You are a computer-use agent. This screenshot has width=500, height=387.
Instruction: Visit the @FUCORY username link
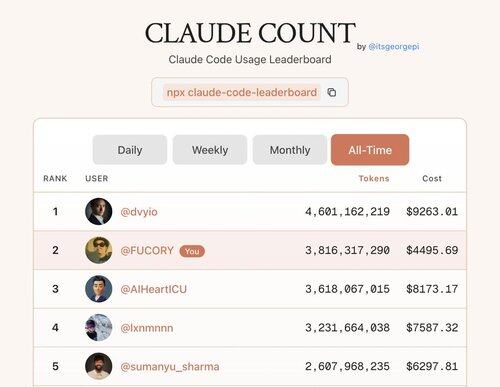147,250
